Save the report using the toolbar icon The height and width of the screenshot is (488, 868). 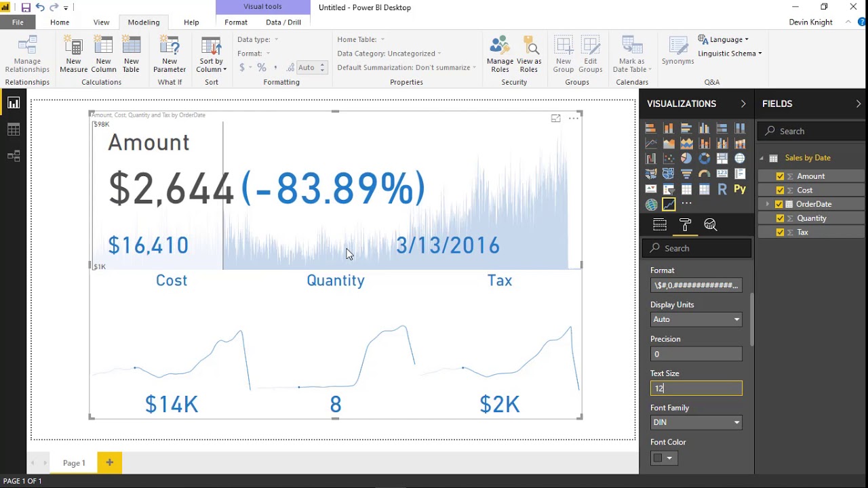point(26,7)
